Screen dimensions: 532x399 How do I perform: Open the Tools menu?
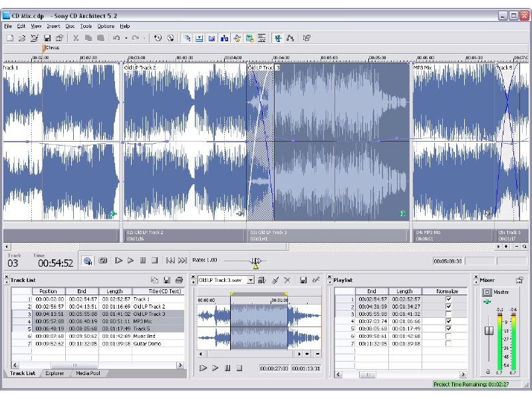[85, 26]
